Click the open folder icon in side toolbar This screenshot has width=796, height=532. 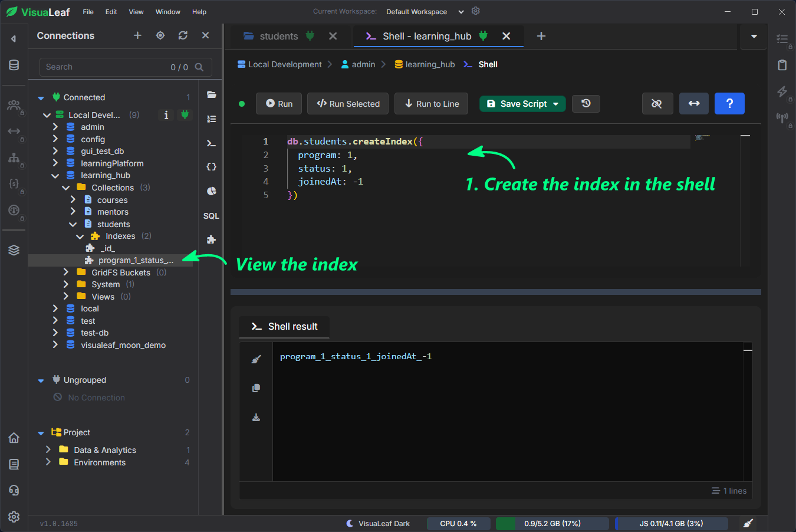point(211,94)
